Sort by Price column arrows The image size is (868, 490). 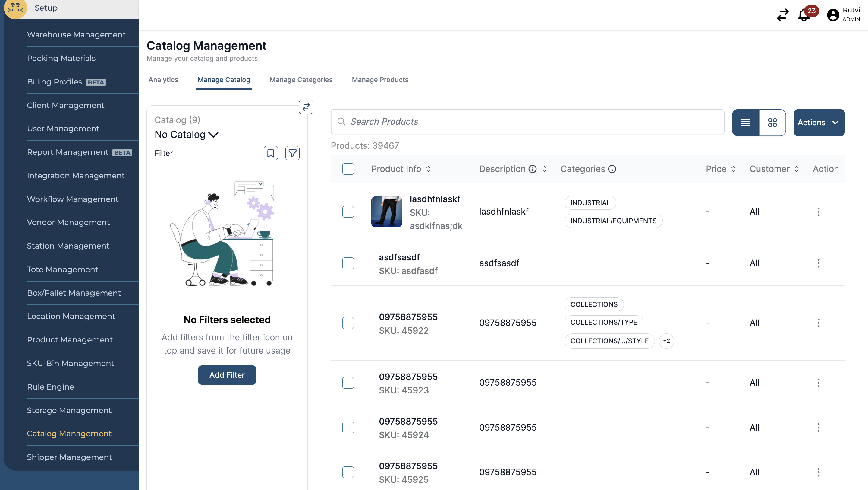pyautogui.click(x=733, y=169)
